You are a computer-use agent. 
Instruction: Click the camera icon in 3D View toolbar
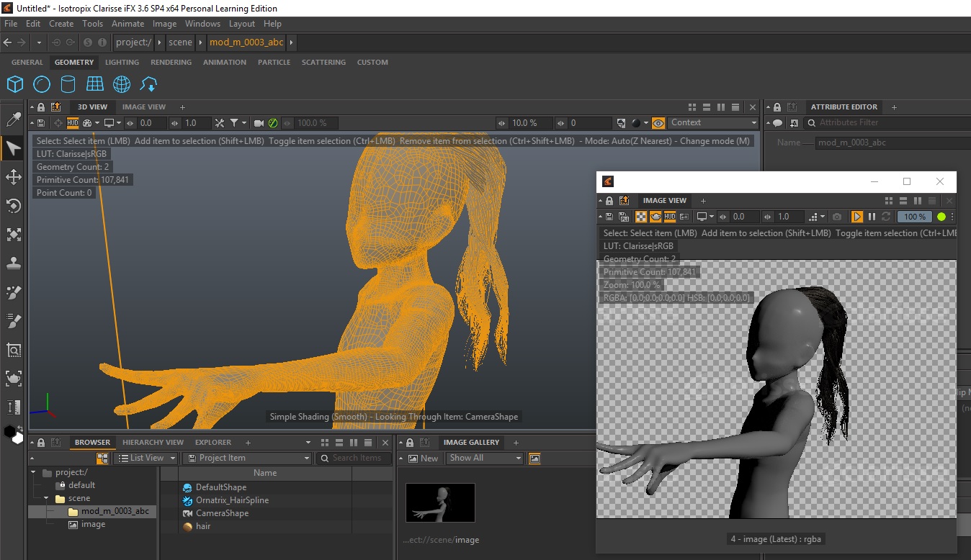[x=259, y=123]
